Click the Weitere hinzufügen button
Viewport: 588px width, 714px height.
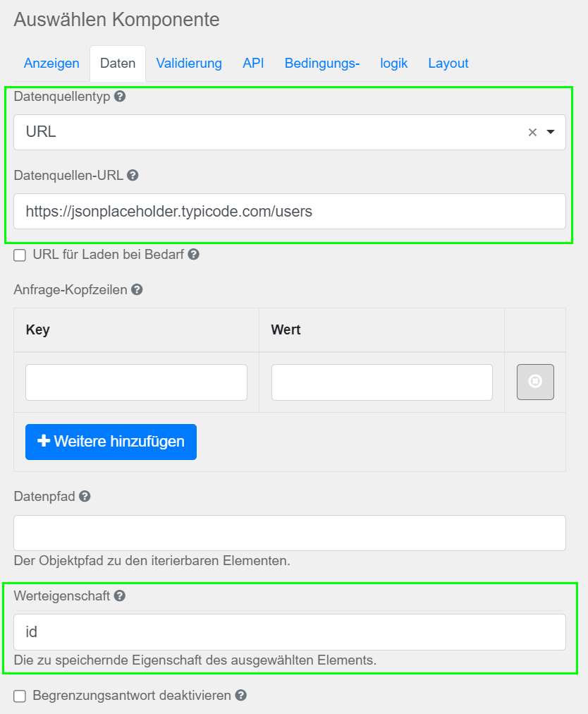pyautogui.click(x=111, y=442)
